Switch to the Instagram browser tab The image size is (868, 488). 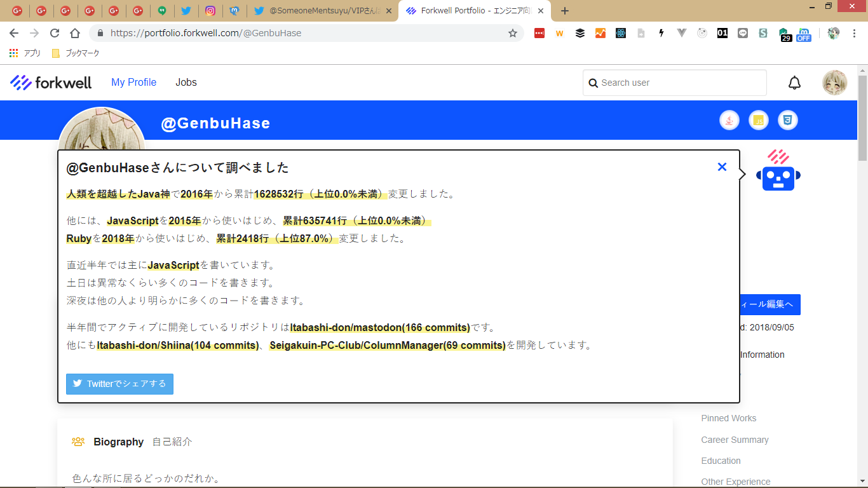pyautogui.click(x=210, y=11)
